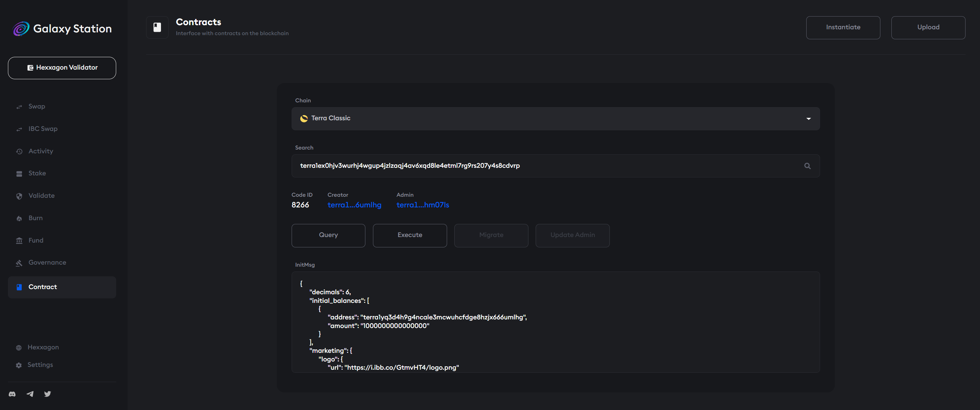The height and width of the screenshot is (410, 980).
Task: Navigate to the Stake section
Action: (x=37, y=173)
